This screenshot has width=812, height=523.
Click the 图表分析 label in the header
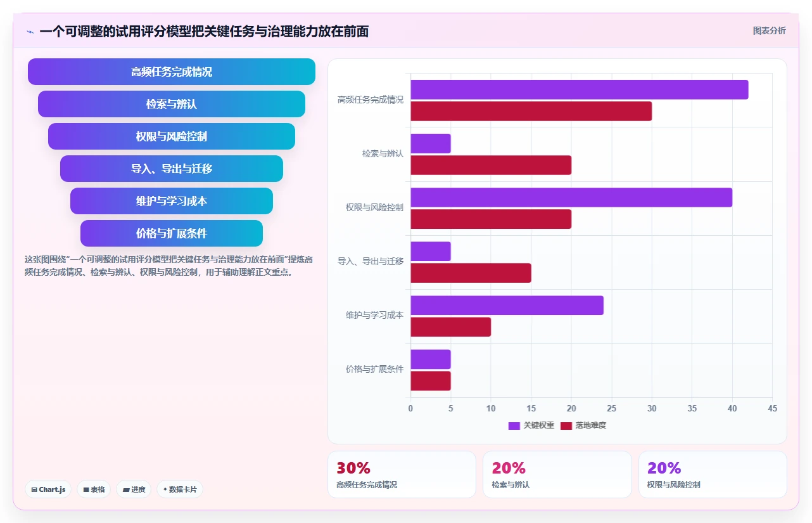coord(769,30)
